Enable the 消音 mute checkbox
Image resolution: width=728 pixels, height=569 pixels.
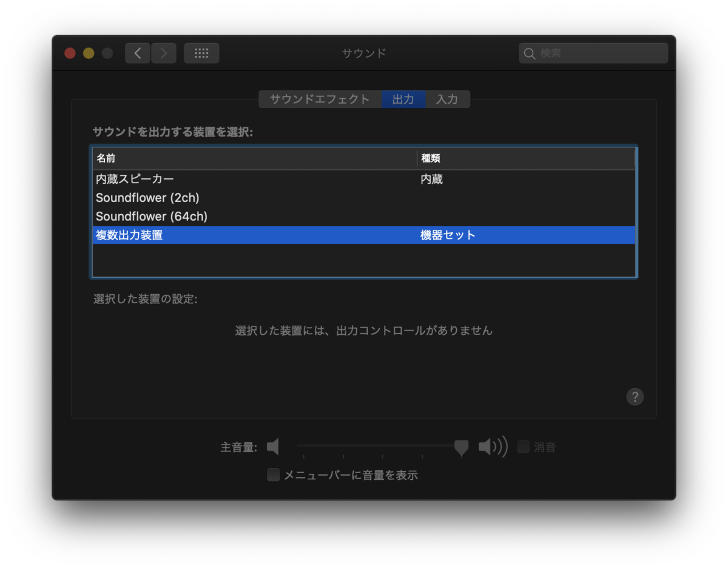coord(522,446)
